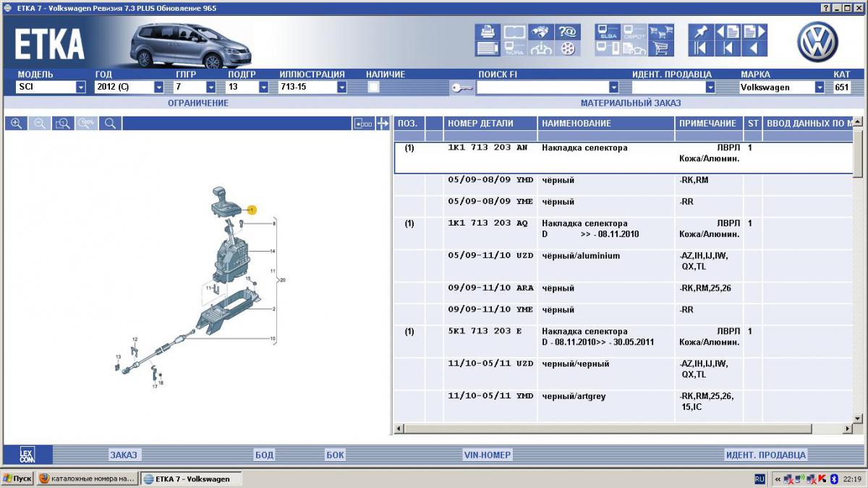Click the DEPOT icon
The height and width of the screenshot is (488, 868).
(634, 32)
